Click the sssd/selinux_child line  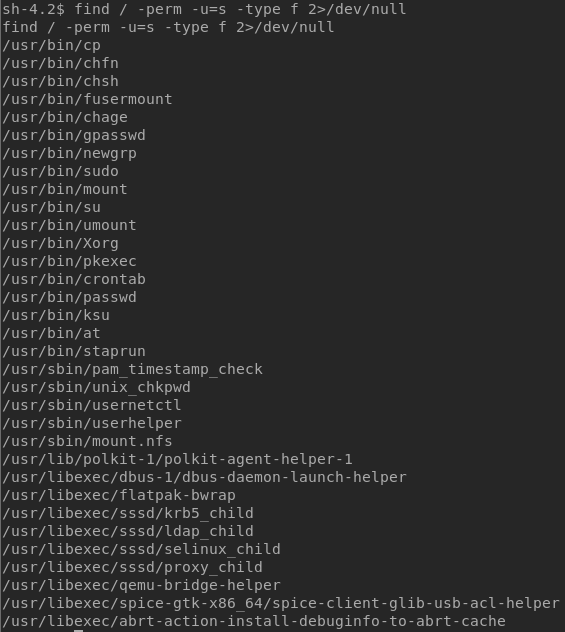(141, 549)
